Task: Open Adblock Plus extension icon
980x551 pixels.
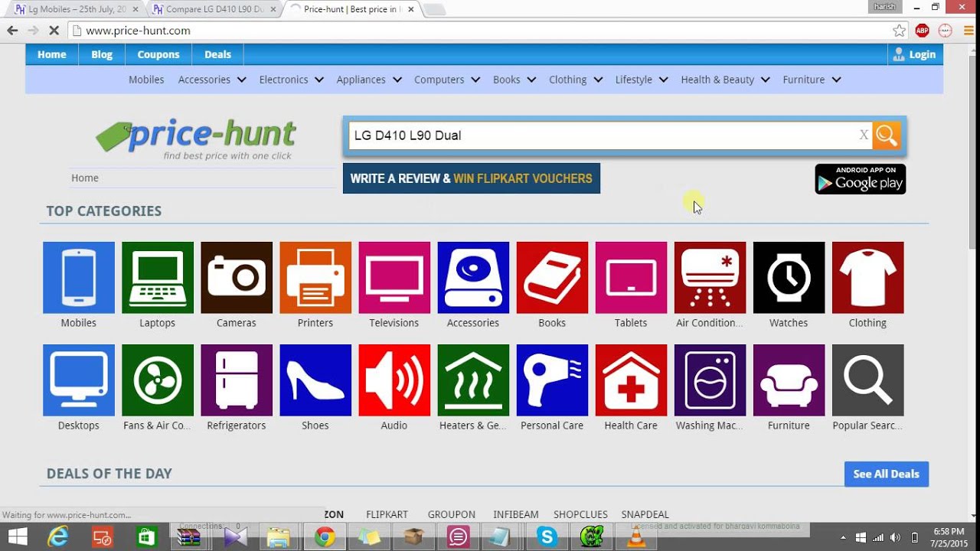Action: tap(923, 31)
